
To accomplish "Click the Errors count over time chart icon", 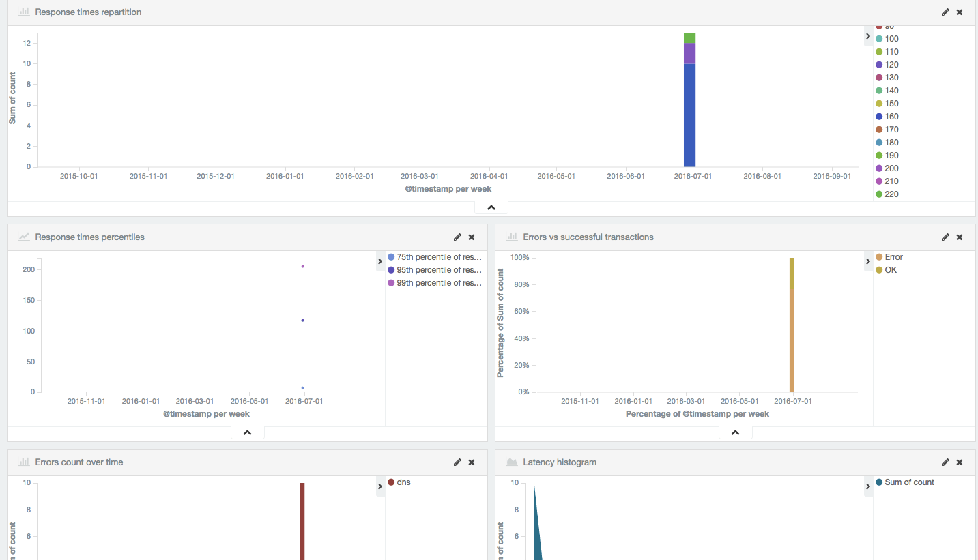I will click(x=23, y=462).
